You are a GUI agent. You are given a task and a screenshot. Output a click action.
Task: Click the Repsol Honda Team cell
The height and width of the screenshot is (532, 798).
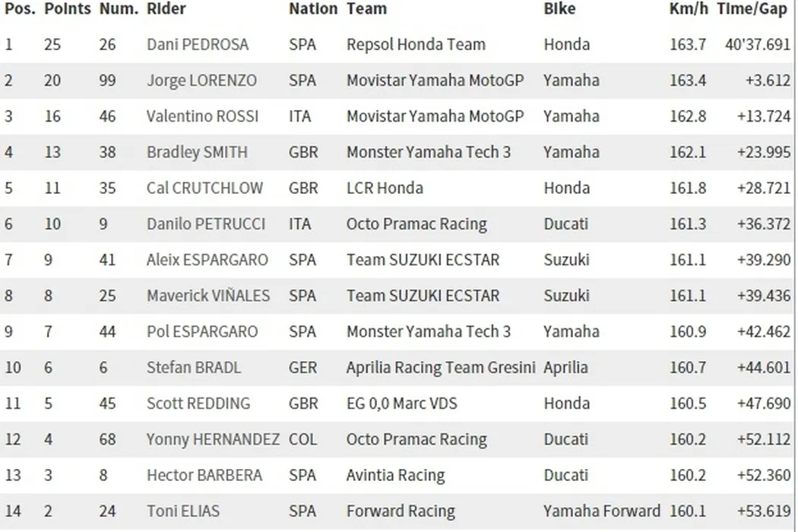pos(416,44)
